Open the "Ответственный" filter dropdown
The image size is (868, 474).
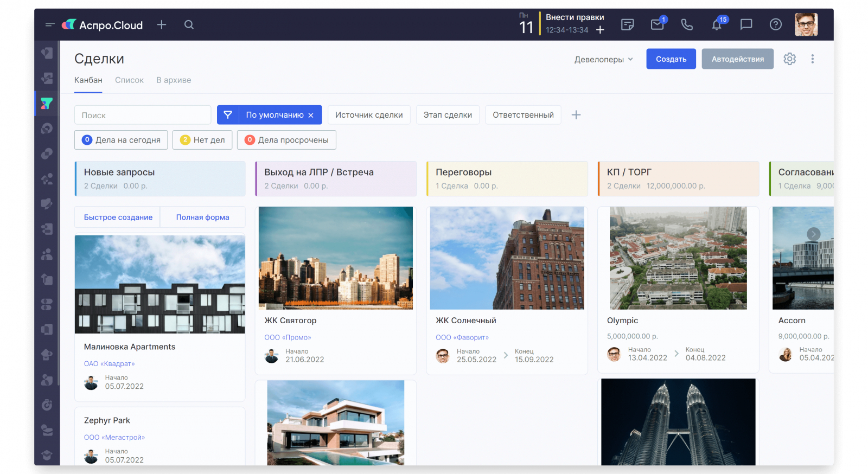tap(523, 115)
